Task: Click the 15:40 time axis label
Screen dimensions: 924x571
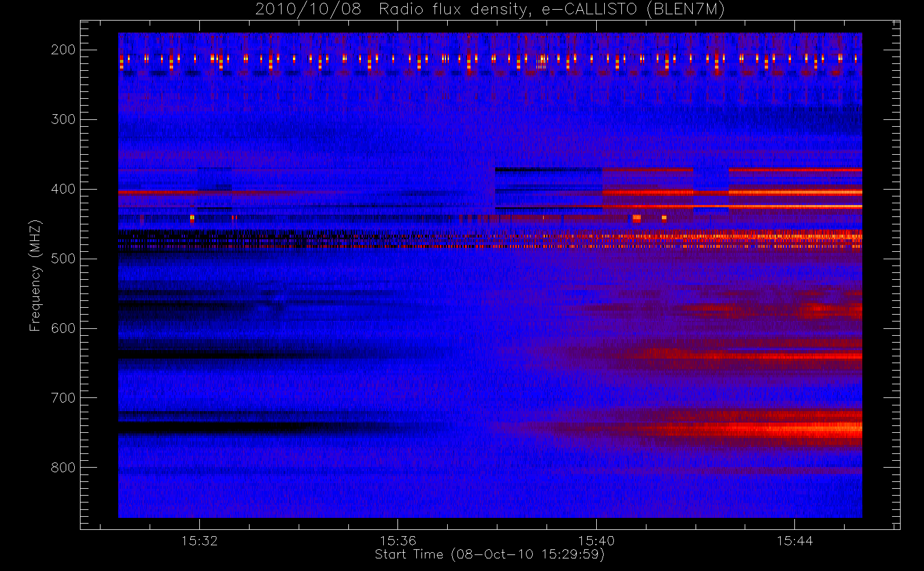Action: click(x=596, y=541)
